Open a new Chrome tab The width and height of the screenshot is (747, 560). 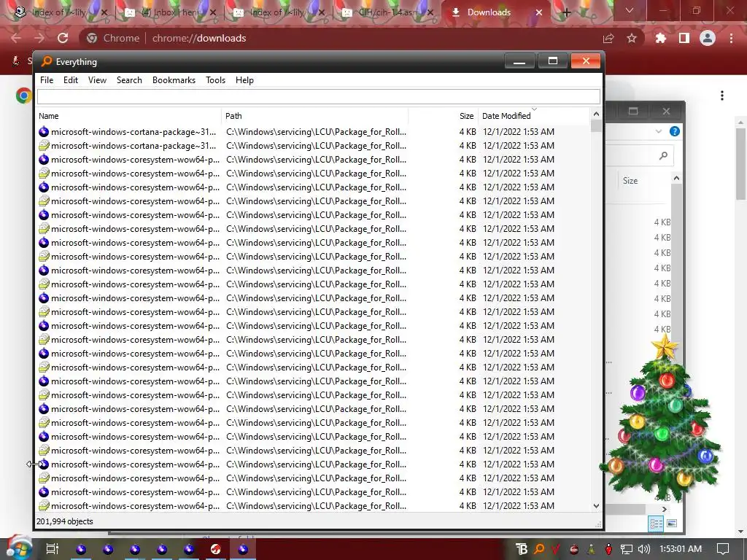[566, 12]
